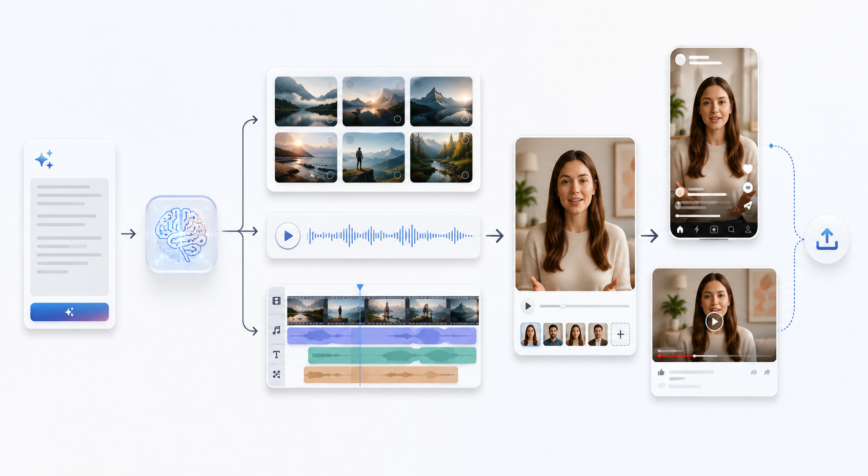
Task: Toggle selection circle on man-on-cliff image
Action: click(397, 175)
